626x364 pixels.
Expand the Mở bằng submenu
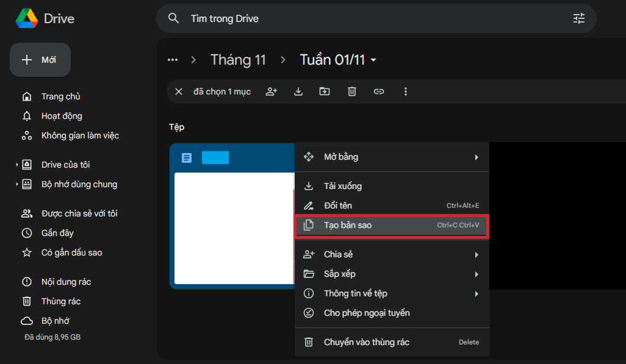(x=392, y=157)
